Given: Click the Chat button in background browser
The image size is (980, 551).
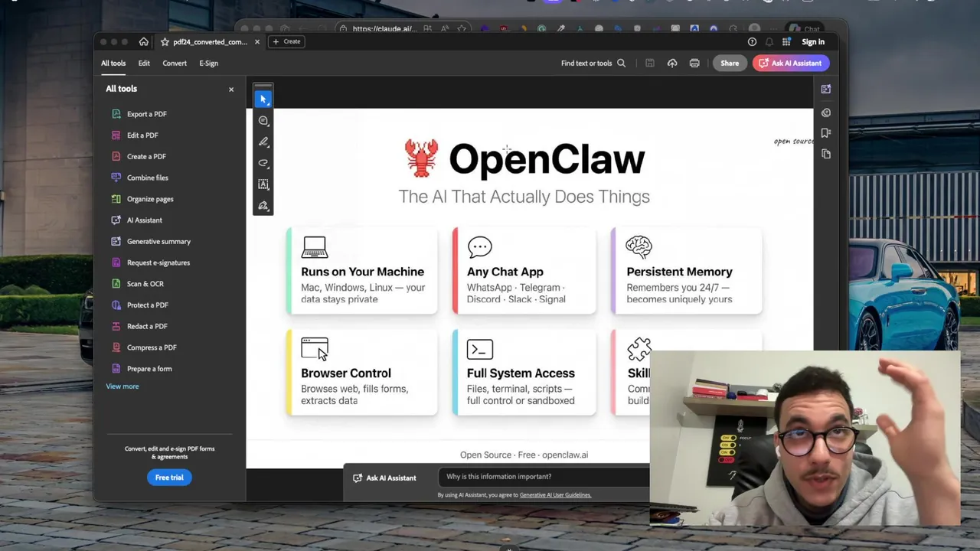Looking at the screenshot, I should pos(805,29).
